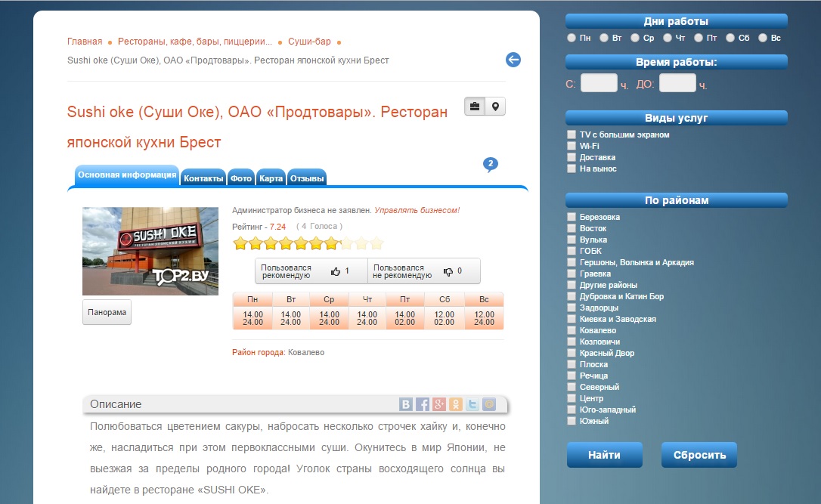
Task: Rate with the fifth star
Action: pyautogui.click(x=301, y=243)
